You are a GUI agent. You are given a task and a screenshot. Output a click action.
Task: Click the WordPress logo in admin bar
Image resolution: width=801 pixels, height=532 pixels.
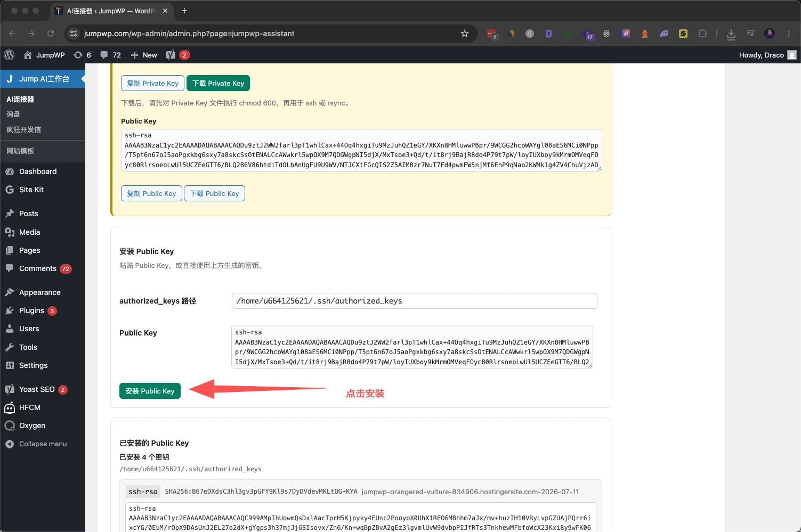click(x=9, y=55)
